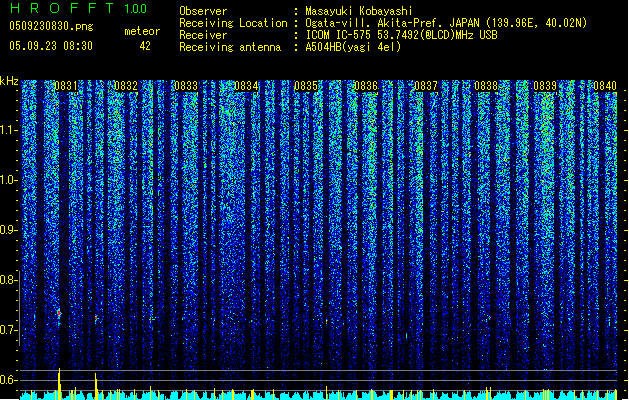Click the 'Receiver' field label
Image resolution: width=629 pixels, height=400 pixels.
(x=203, y=35)
